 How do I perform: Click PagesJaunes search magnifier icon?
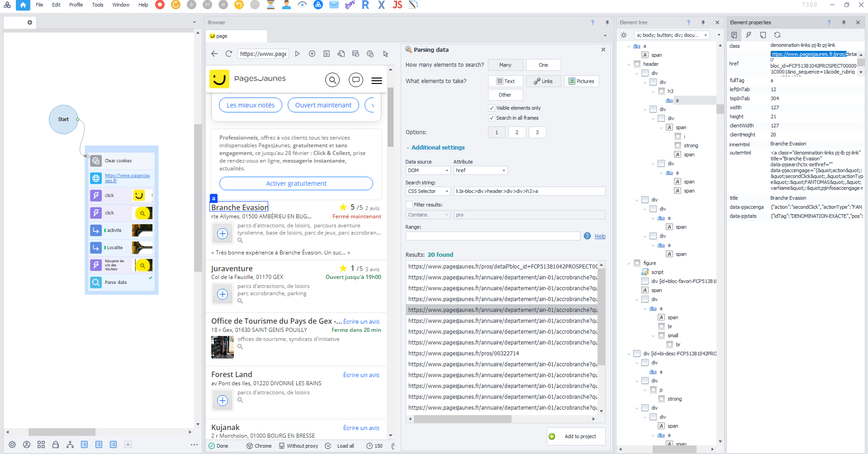(332, 80)
